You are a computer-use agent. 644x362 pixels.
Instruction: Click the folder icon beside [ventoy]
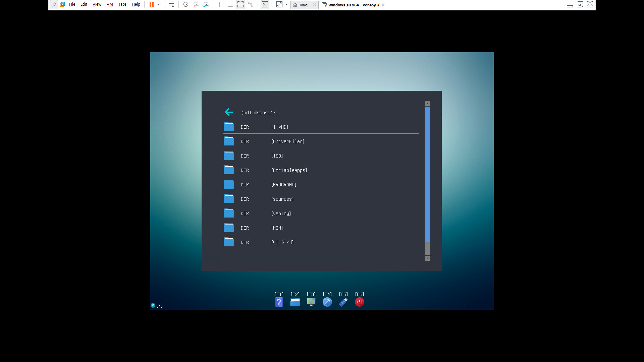229,213
